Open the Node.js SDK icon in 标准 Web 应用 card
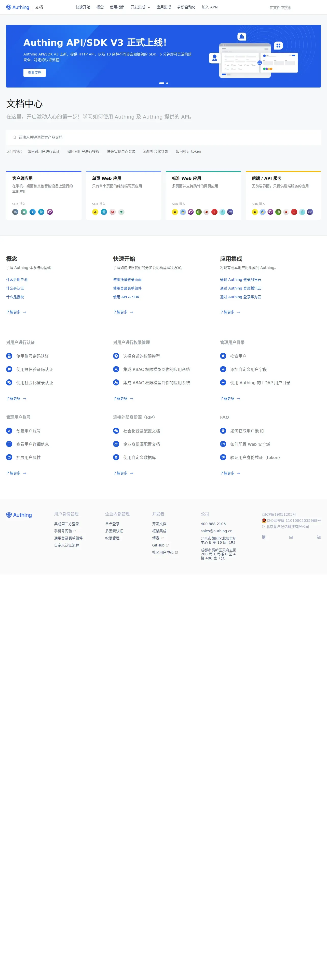This screenshot has width=327, height=980. click(x=198, y=212)
